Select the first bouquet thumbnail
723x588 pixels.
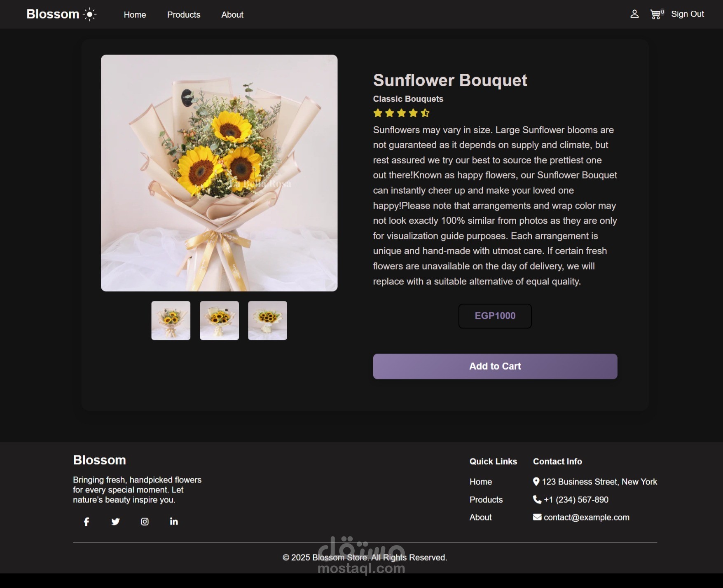tap(171, 321)
